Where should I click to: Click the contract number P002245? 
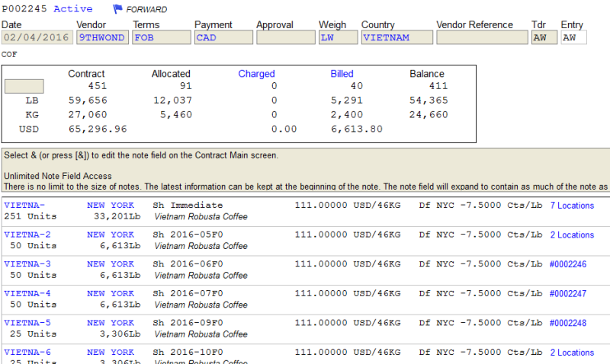pos(24,8)
